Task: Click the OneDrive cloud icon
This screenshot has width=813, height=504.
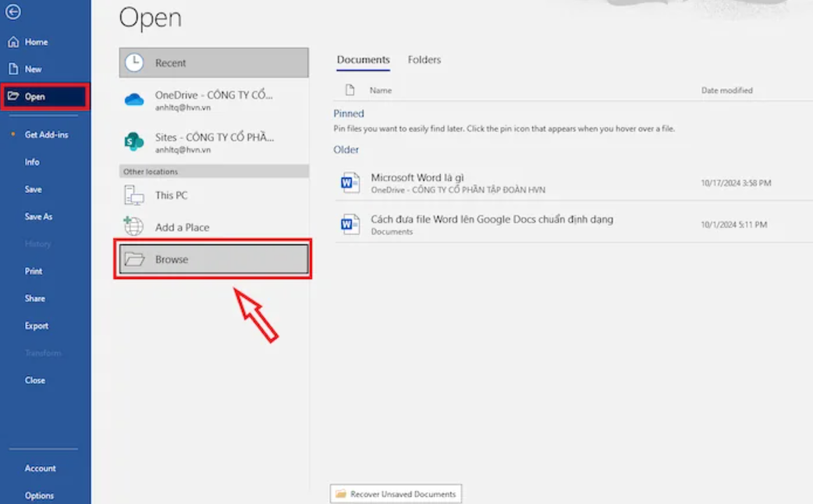Action: click(x=134, y=99)
